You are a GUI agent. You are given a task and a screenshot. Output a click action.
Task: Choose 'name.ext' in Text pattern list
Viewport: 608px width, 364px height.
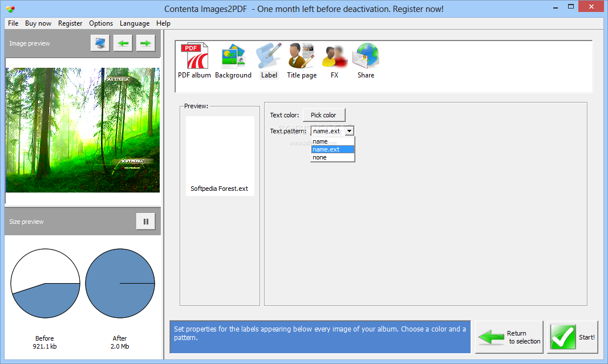333,149
